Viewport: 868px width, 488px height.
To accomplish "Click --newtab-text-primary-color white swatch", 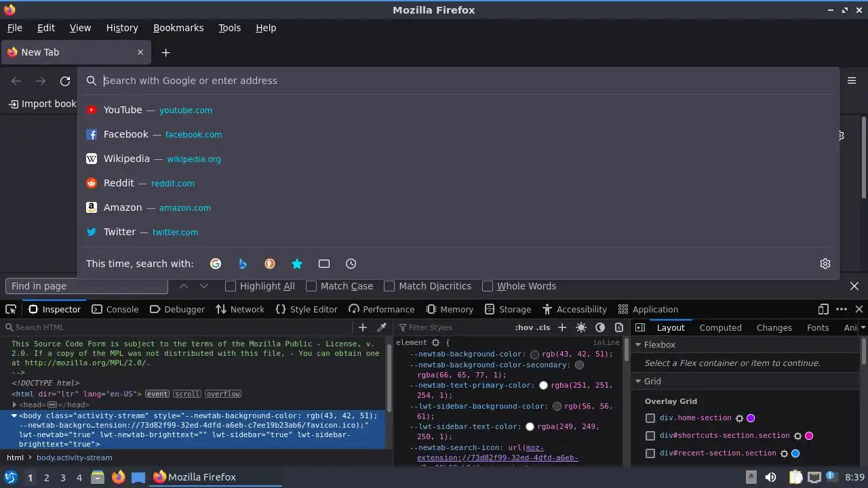I will coord(543,386).
